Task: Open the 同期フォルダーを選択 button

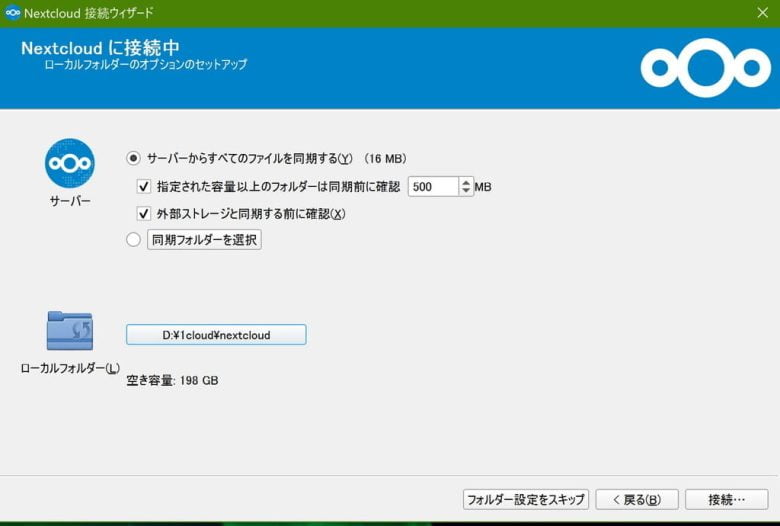Action: pos(204,239)
